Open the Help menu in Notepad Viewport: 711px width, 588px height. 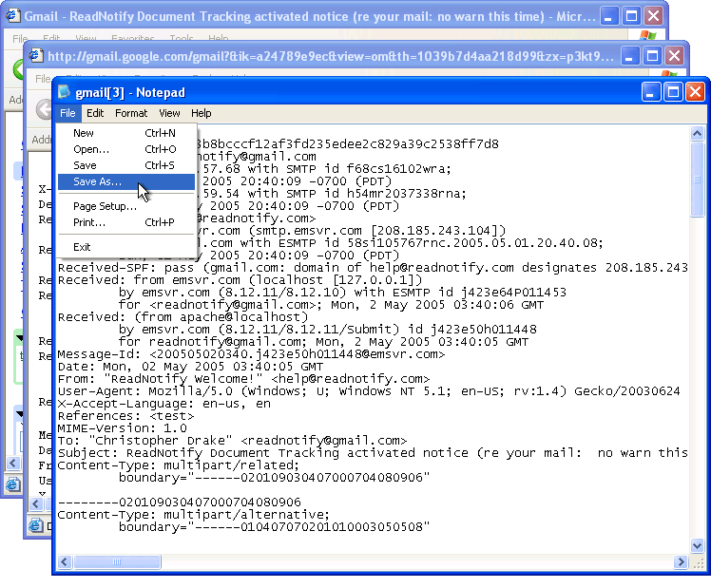202,113
